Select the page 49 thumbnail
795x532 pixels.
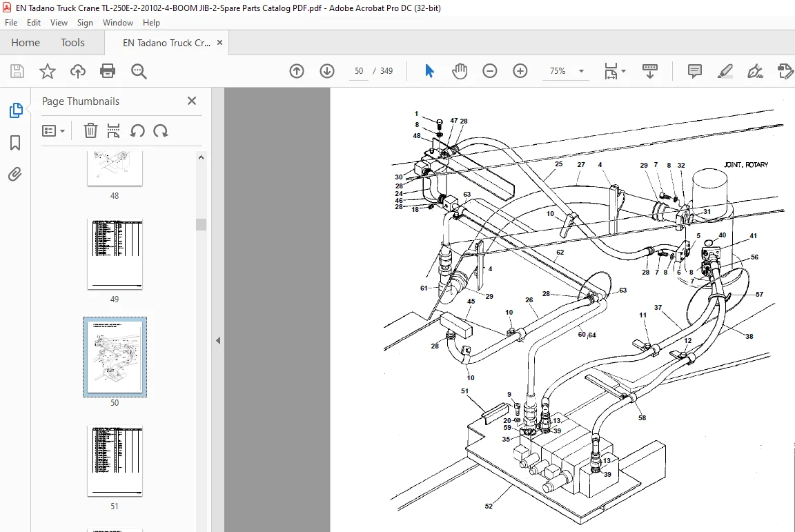click(x=115, y=254)
